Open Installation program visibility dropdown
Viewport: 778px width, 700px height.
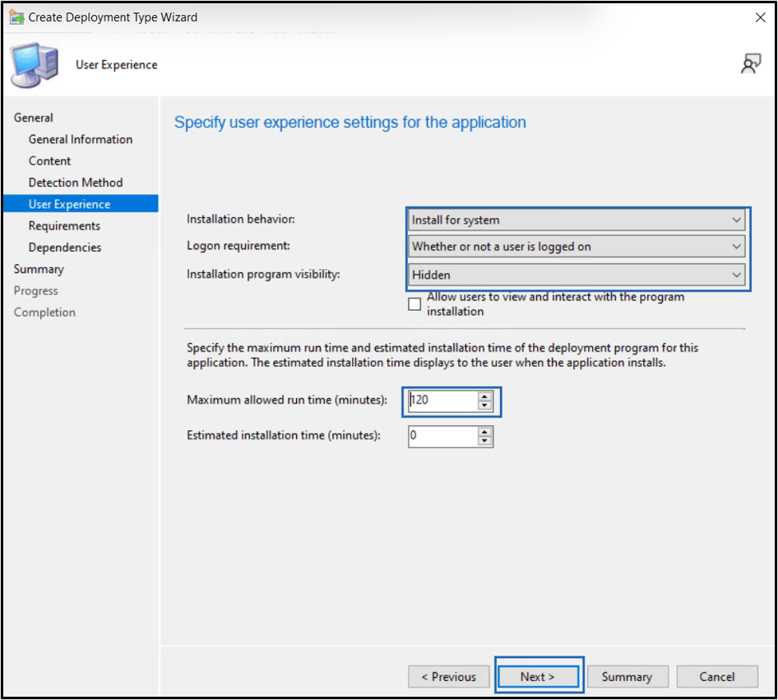(x=576, y=275)
